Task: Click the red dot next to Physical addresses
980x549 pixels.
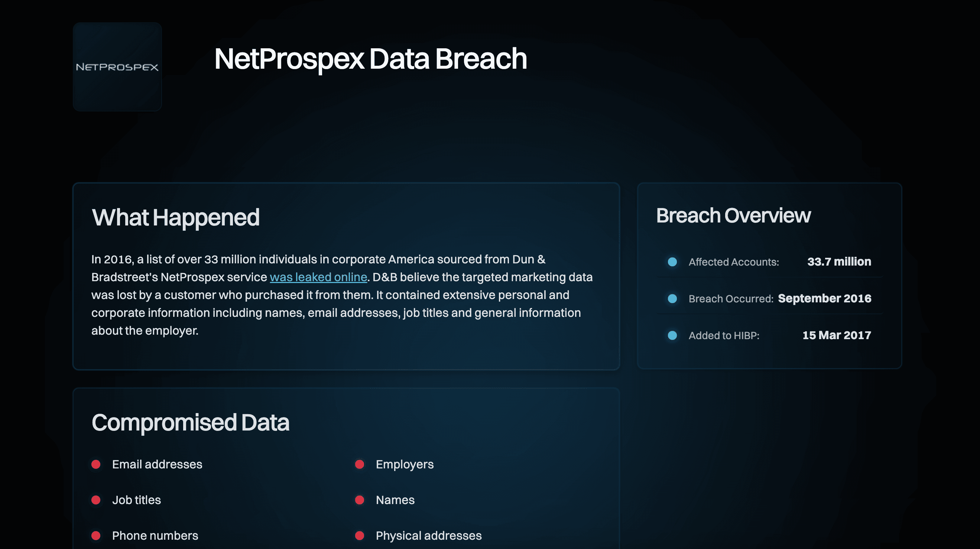Action: pyautogui.click(x=360, y=535)
